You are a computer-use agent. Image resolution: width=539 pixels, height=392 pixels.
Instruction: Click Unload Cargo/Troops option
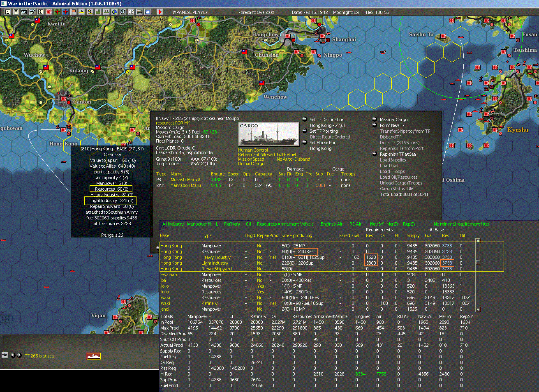(401, 183)
